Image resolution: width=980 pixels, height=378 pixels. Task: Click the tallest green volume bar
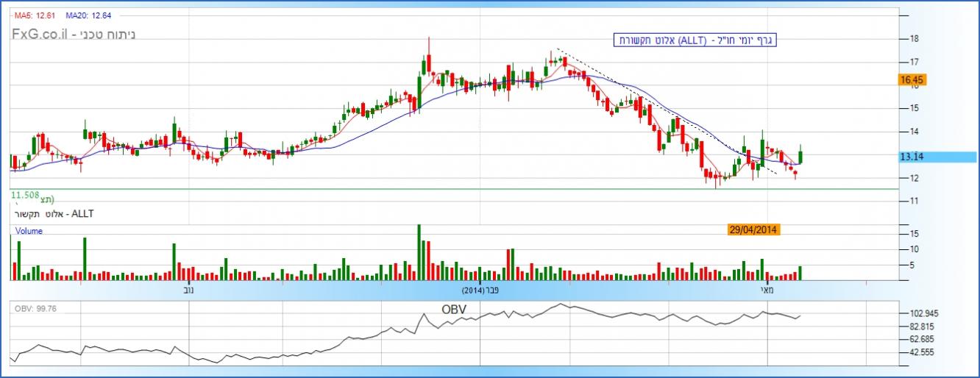click(x=419, y=252)
